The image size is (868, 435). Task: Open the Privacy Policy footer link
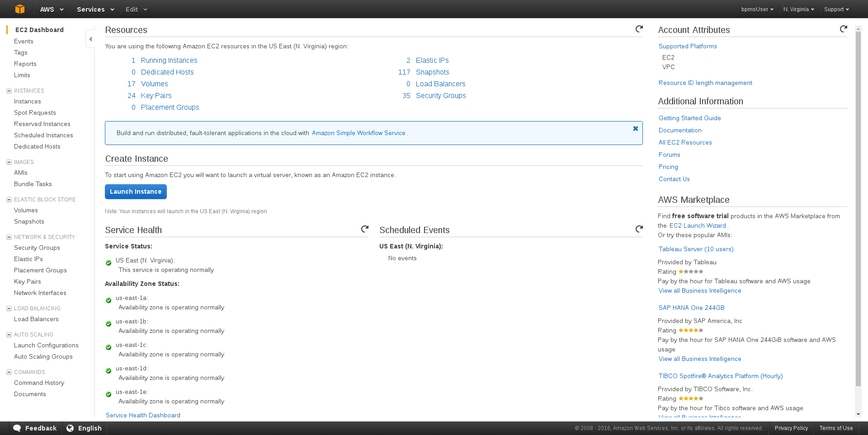[791, 428]
